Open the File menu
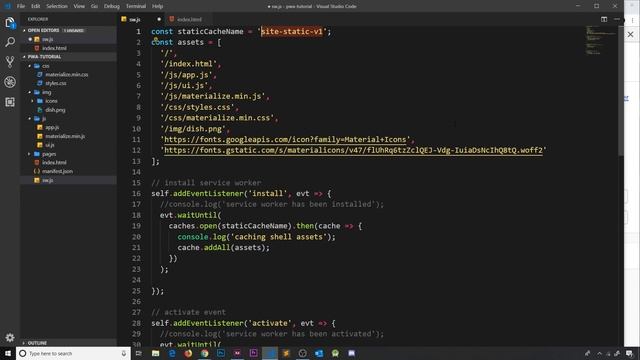This screenshot has height=360, width=640. (21, 6)
